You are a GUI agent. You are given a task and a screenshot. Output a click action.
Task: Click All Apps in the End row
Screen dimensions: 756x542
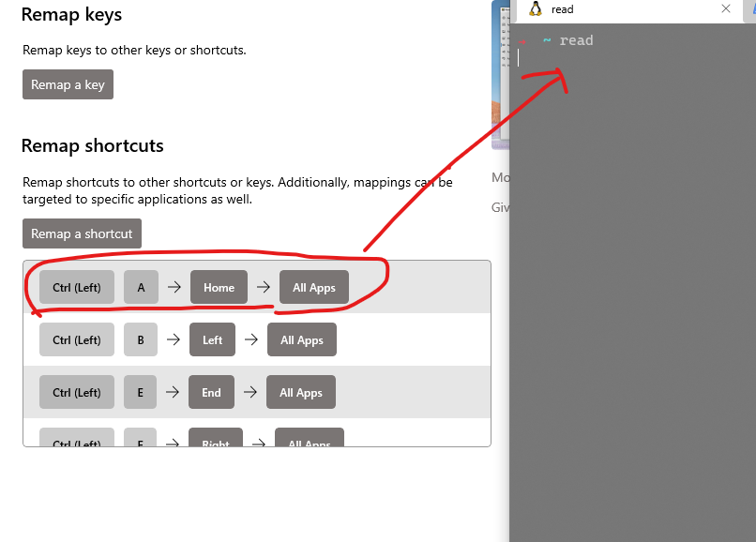click(301, 392)
